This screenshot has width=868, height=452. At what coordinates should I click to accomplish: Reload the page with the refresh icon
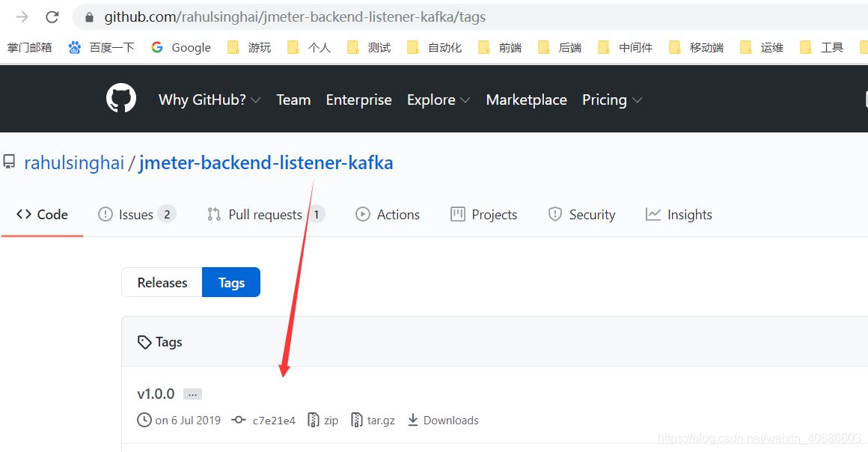[x=52, y=16]
